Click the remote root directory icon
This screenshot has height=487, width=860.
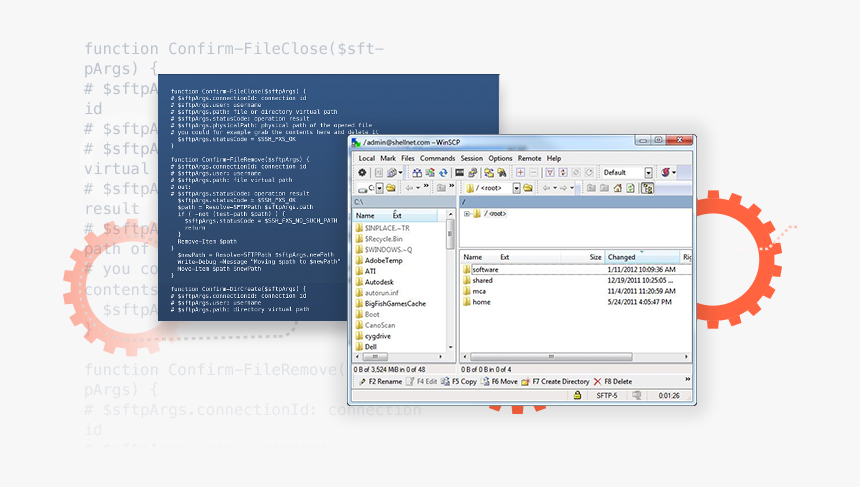pyautogui.click(x=604, y=188)
